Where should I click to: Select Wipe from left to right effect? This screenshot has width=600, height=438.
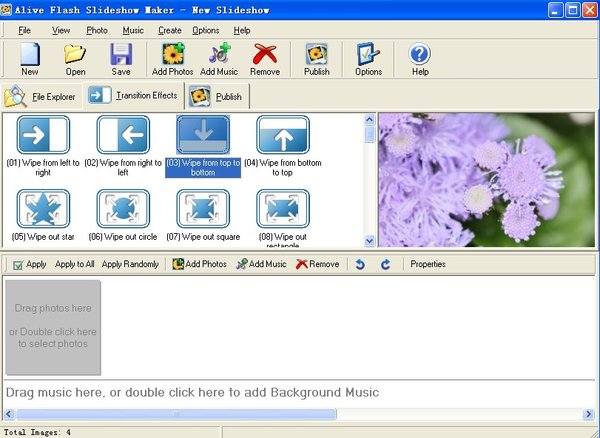coord(42,145)
